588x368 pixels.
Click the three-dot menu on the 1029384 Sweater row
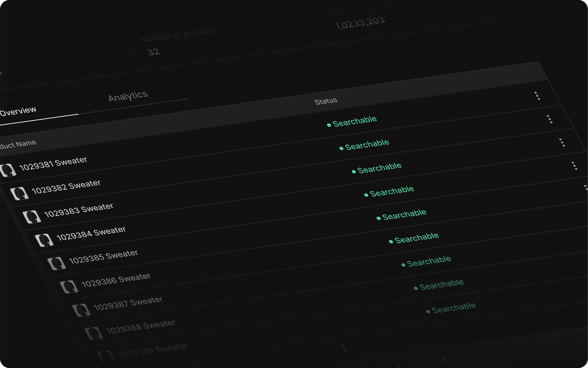(575, 166)
